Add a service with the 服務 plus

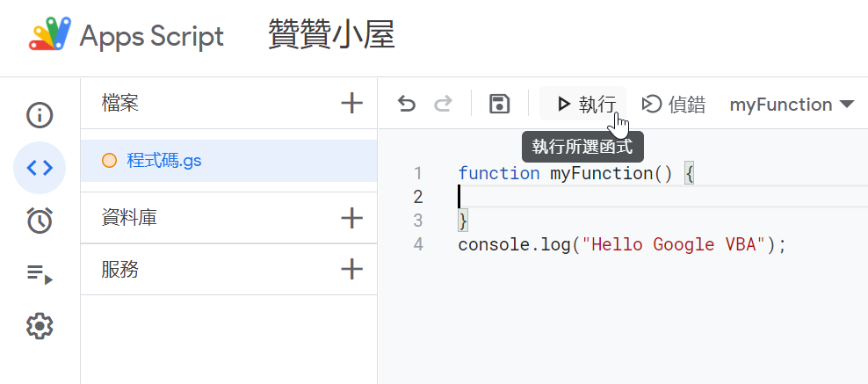(x=351, y=270)
